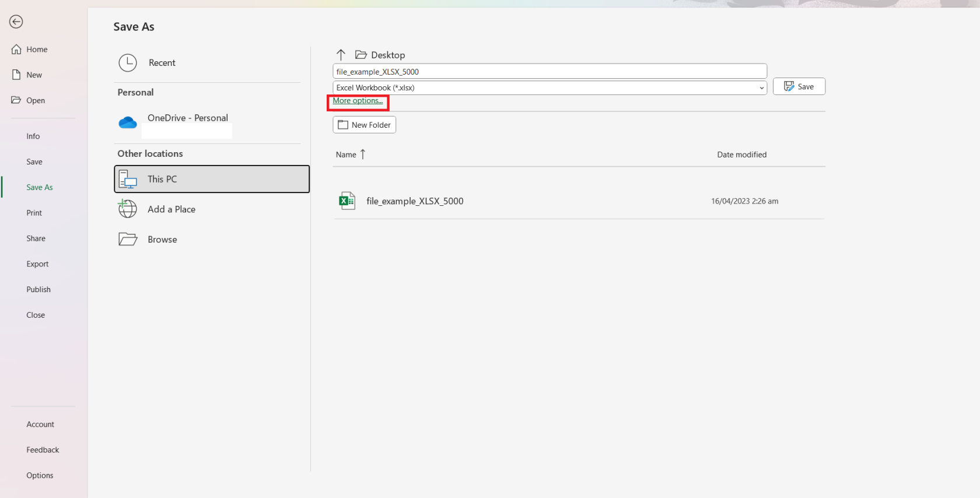
Task: Click the New blank page icon
Action: point(16,75)
